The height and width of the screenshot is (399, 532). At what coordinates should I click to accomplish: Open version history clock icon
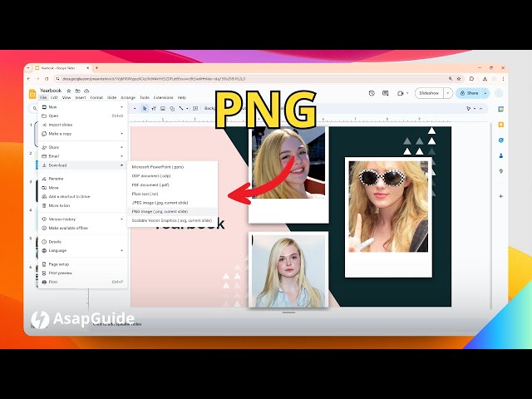point(372,93)
